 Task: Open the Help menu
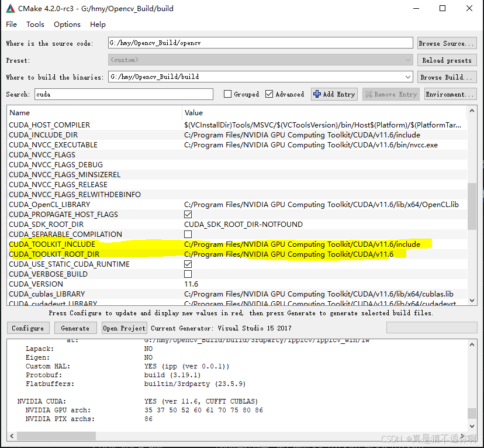point(98,25)
